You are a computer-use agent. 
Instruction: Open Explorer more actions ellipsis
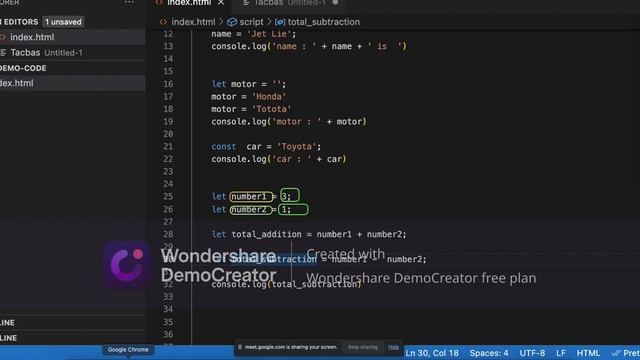point(129,2)
